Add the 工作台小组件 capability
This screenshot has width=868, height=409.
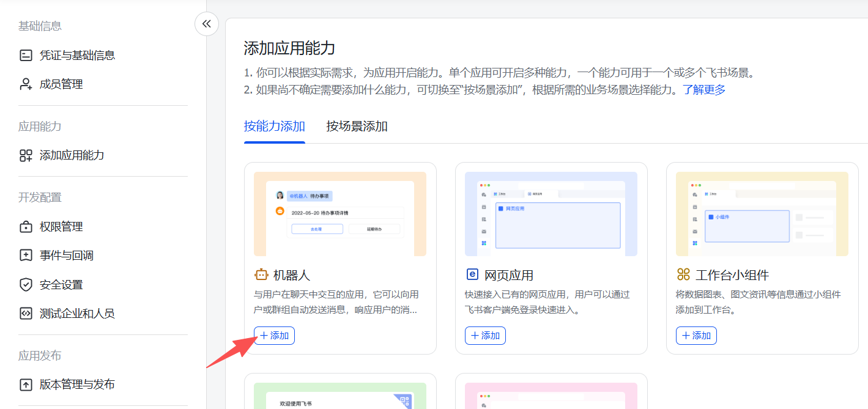coord(696,336)
